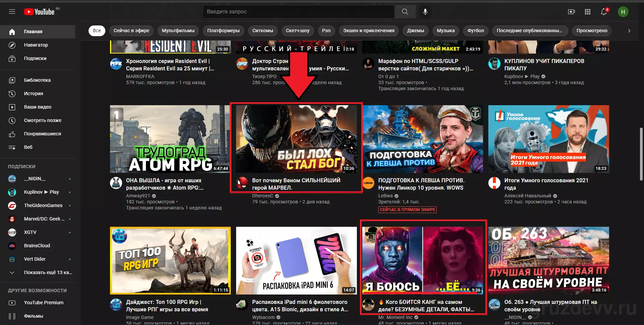Image resolution: width=644 pixels, height=325 pixels.
Task: Select the Мультфильмы chip
Action: click(178, 30)
